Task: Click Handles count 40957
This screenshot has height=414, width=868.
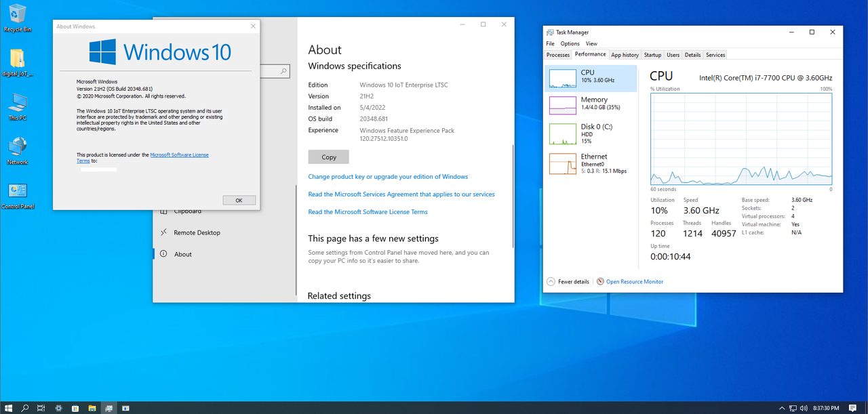Action: (x=724, y=233)
